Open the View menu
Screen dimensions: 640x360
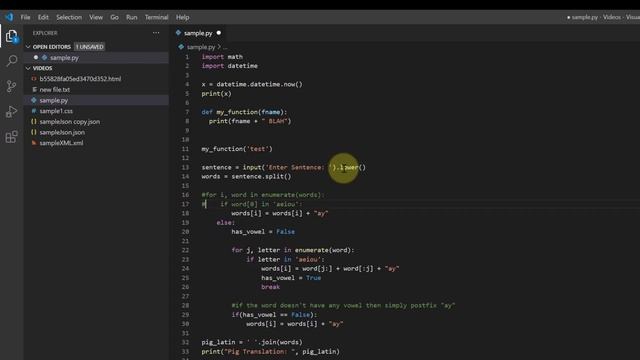pyautogui.click(x=96, y=17)
